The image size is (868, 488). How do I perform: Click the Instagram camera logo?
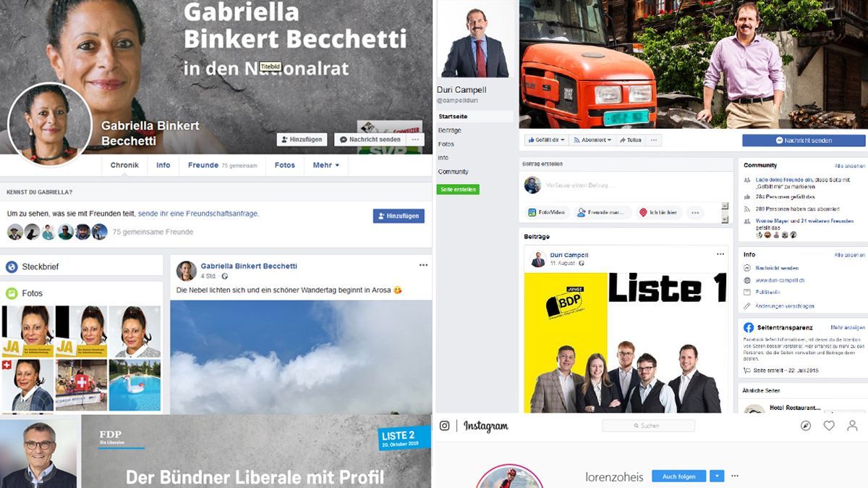[x=445, y=426]
